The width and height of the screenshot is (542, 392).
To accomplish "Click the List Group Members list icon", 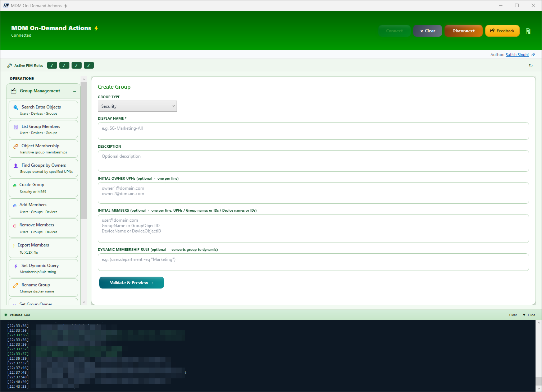I will pos(16,126).
